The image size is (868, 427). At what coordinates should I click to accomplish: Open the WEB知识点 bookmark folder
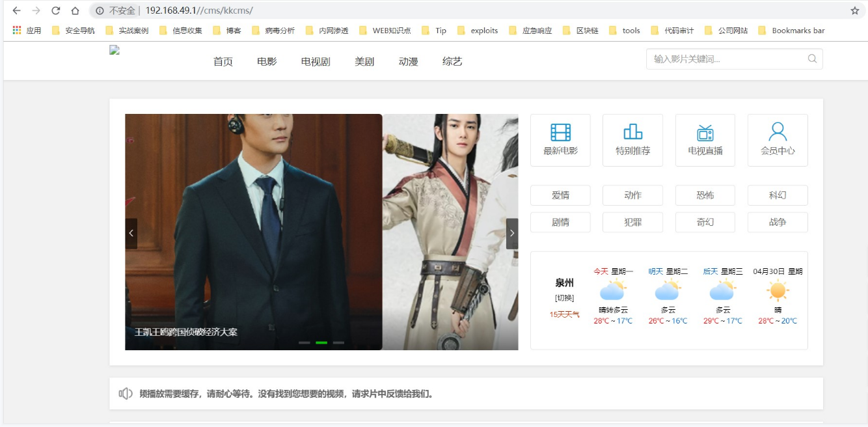tap(385, 31)
